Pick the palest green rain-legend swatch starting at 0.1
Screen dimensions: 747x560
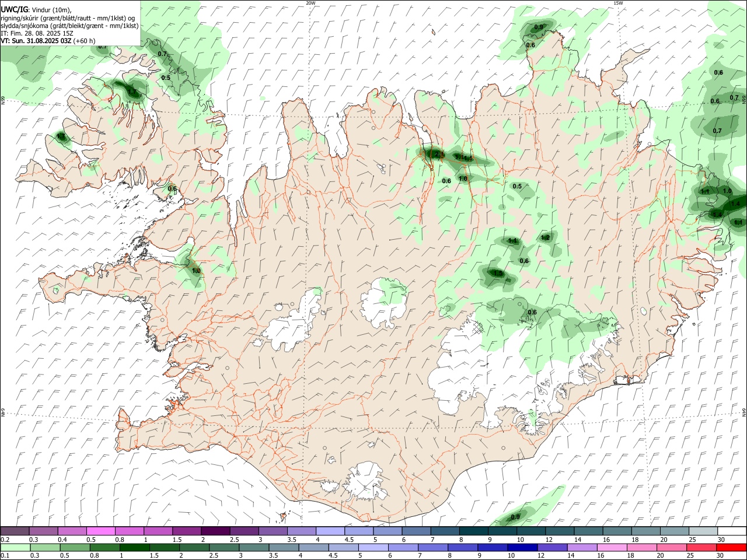coord(15,547)
